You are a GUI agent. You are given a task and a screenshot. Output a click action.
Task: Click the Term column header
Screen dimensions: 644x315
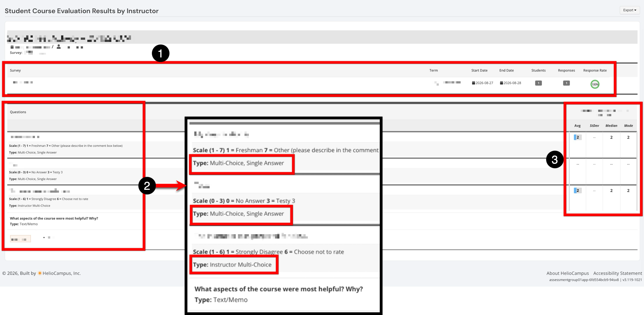[434, 70]
